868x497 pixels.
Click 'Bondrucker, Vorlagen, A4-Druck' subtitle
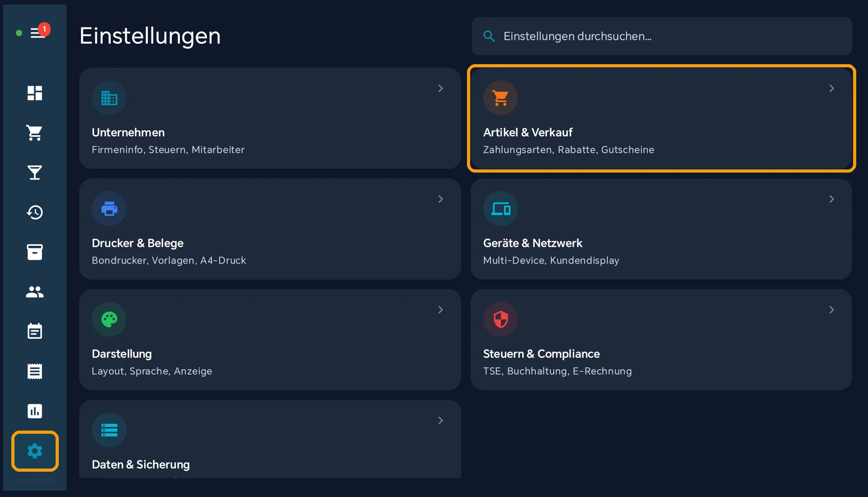169,260
